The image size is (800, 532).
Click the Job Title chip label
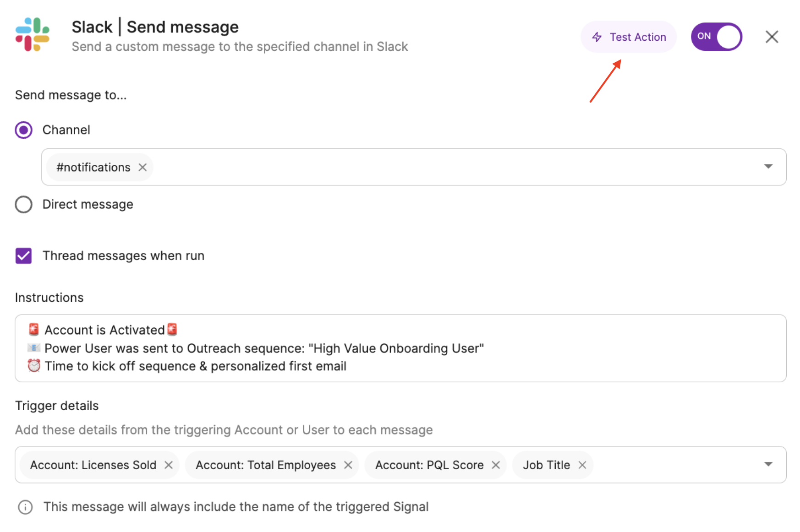click(x=547, y=465)
